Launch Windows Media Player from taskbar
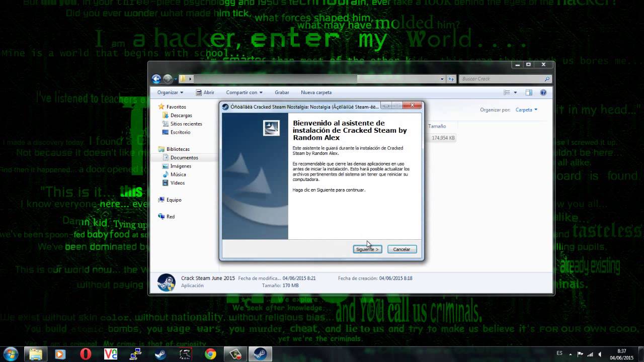Image resolution: width=644 pixels, height=362 pixels. 59,354
